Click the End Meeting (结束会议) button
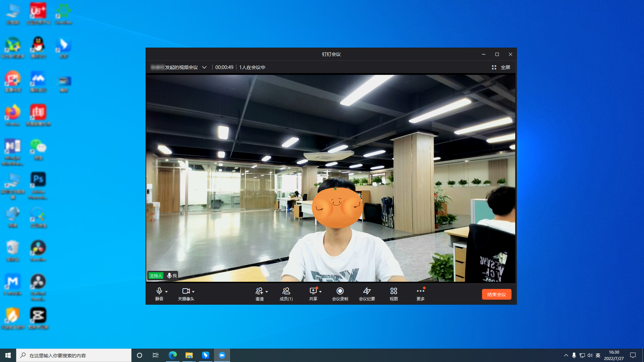The width and height of the screenshot is (644, 362). (496, 294)
